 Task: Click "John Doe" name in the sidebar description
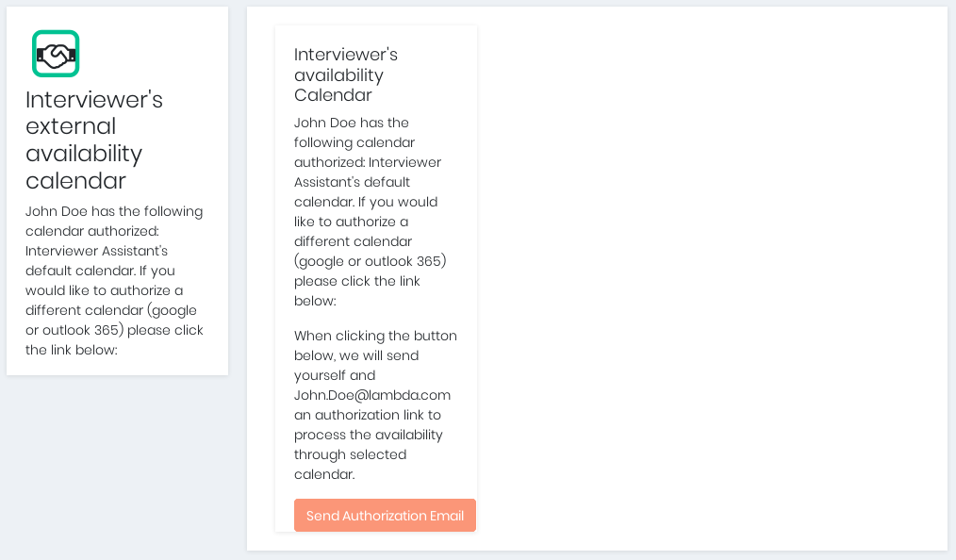point(57,211)
